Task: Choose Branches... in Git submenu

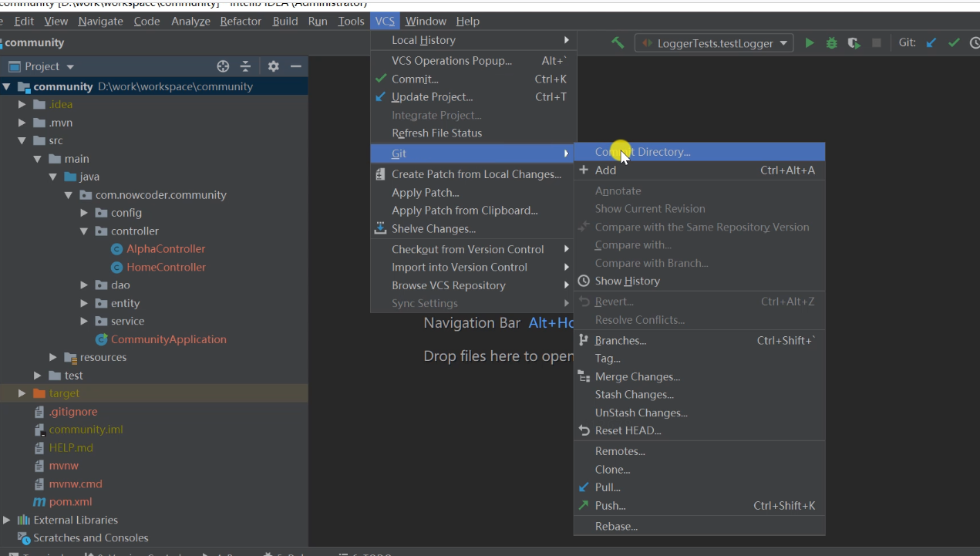Action: [x=699, y=340]
